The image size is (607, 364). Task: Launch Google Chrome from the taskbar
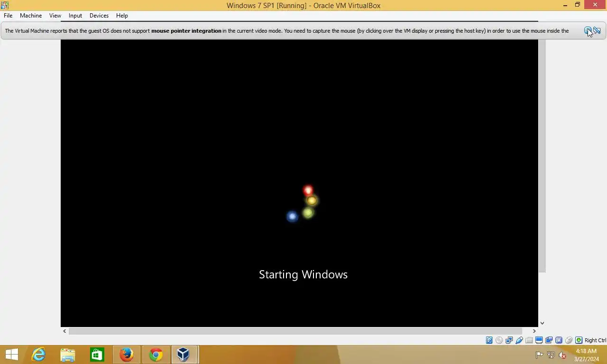pyautogui.click(x=156, y=355)
